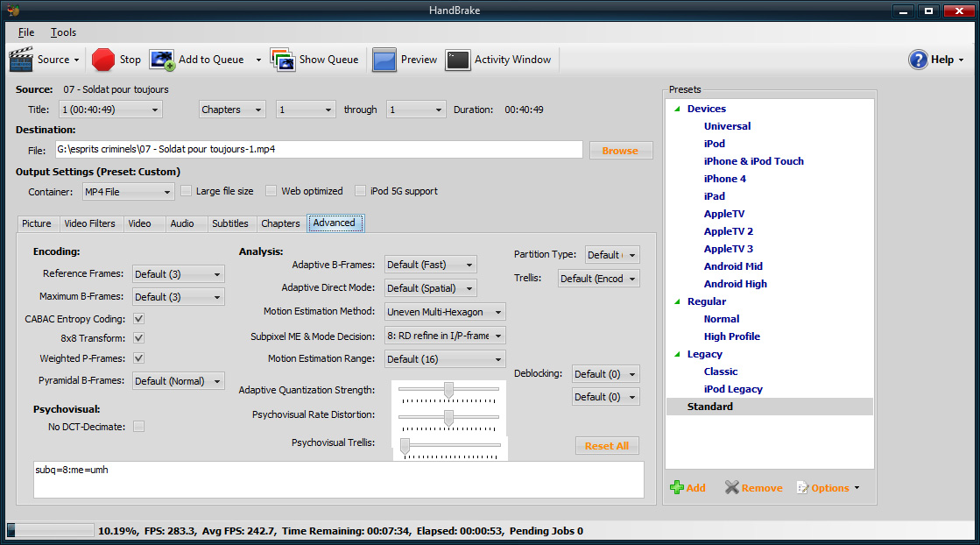
Task: Check the Web optimized box
Action: point(271,191)
